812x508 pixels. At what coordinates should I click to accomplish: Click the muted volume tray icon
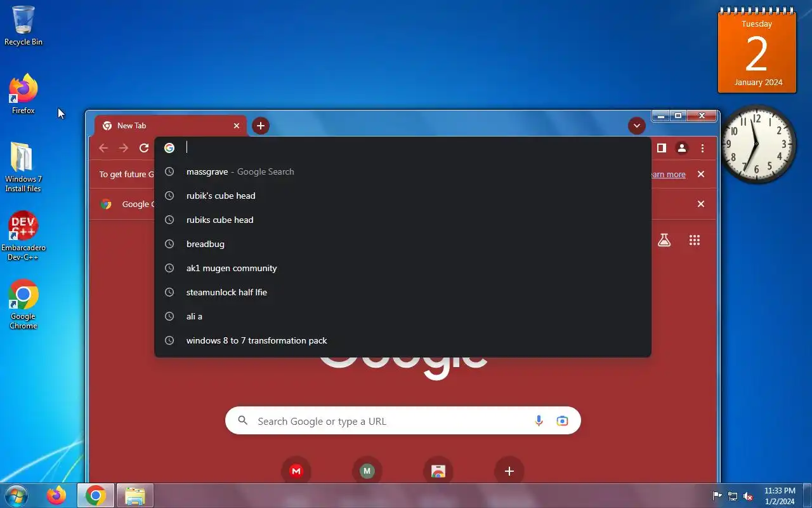[749, 496]
